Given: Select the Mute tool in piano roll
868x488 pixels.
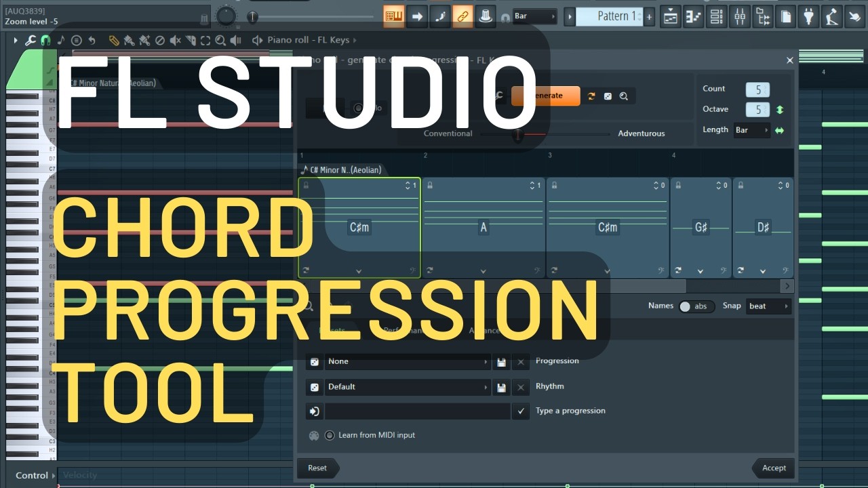Looking at the screenshot, I should (x=175, y=41).
